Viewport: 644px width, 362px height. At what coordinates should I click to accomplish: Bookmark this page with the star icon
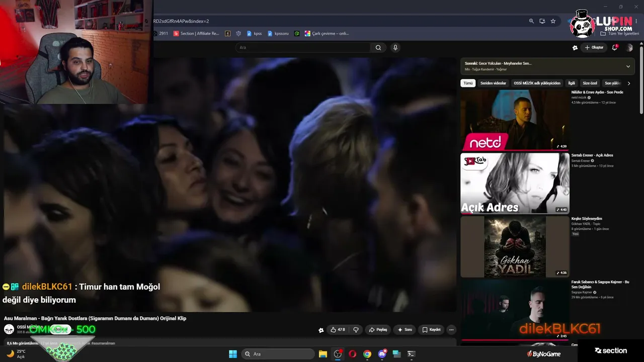(553, 21)
